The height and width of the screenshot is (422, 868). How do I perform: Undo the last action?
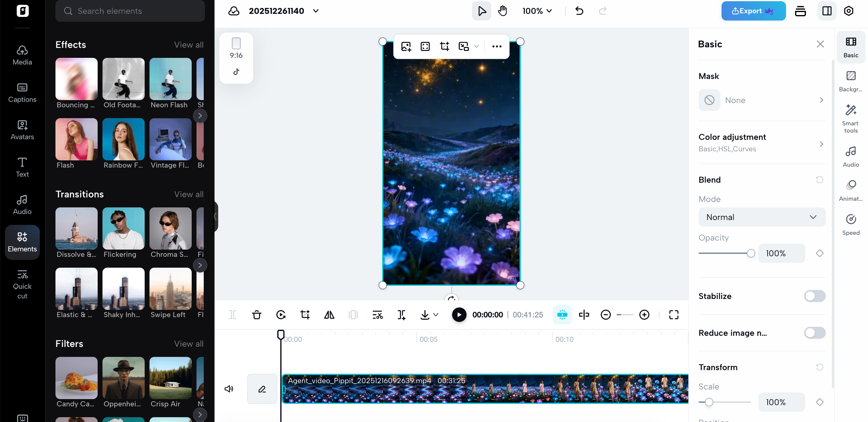(x=579, y=11)
